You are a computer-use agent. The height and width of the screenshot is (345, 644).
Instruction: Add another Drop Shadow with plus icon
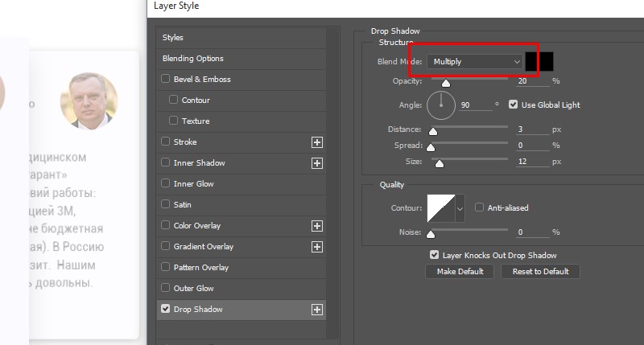[316, 310]
